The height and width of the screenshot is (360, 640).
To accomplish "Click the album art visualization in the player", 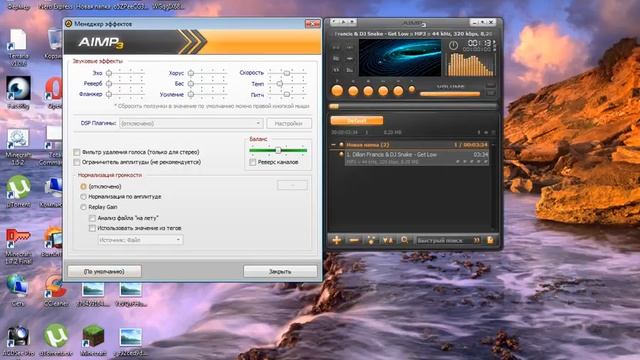I will (x=400, y=58).
